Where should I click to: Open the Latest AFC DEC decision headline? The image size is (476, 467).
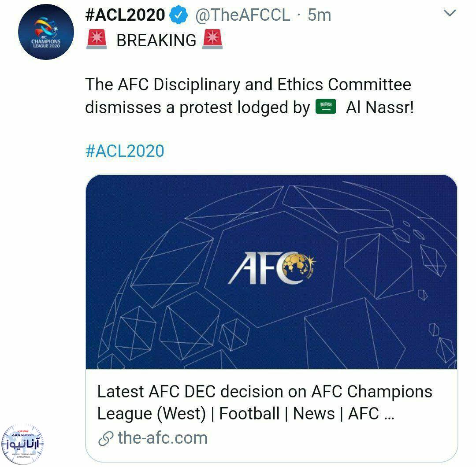click(x=264, y=402)
